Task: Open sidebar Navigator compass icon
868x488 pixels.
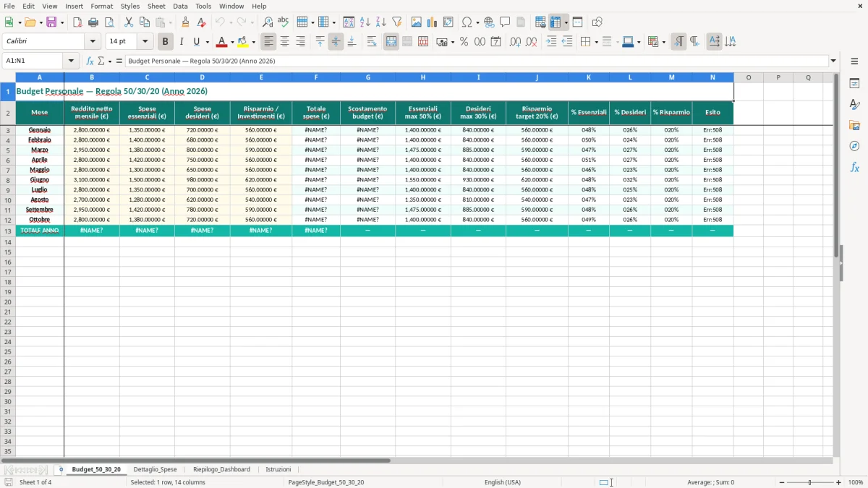Action: [x=854, y=146]
